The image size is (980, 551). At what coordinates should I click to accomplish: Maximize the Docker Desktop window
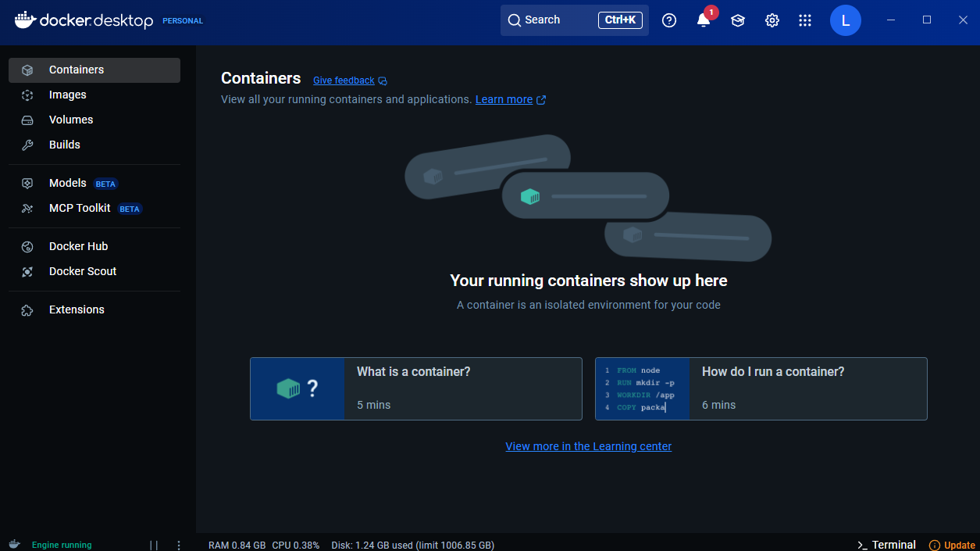(927, 20)
